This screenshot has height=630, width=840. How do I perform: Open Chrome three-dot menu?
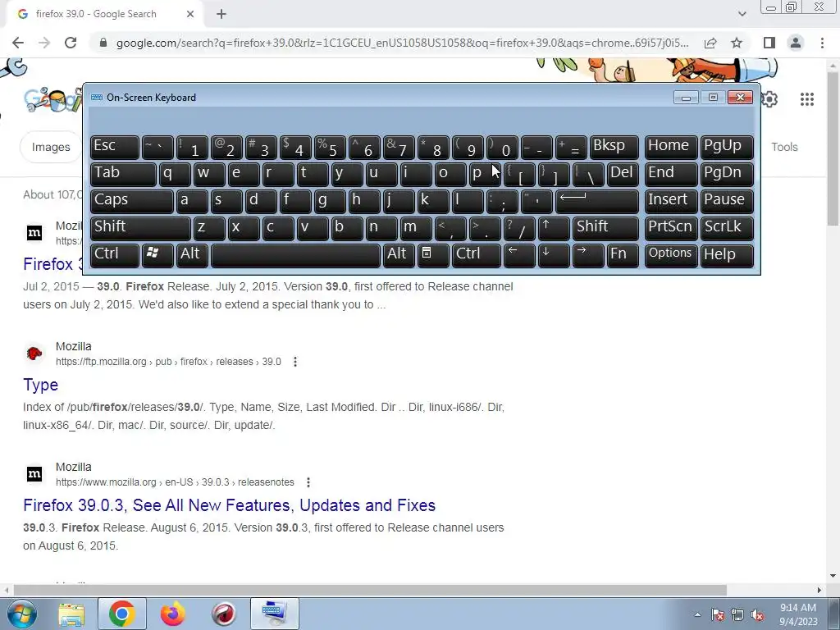tap(822, 43)
